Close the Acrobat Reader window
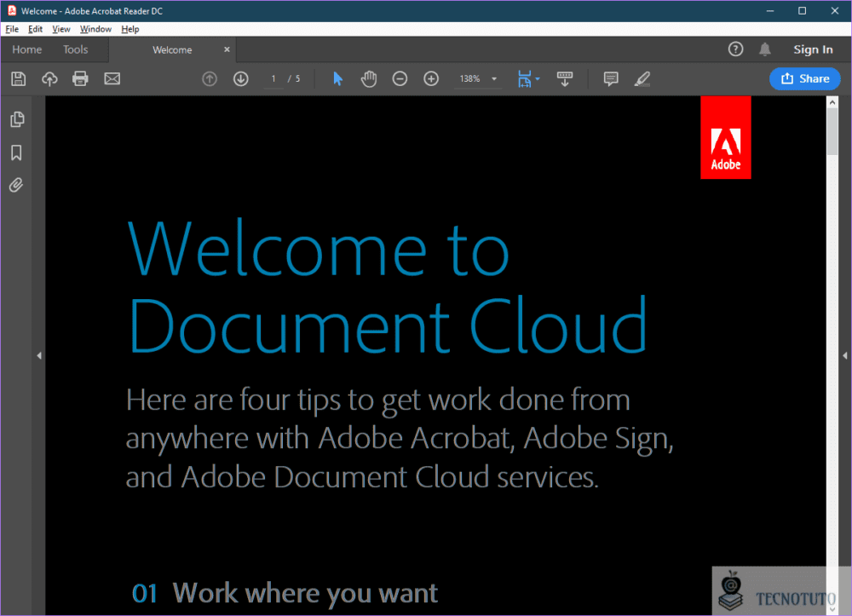Image resolution: width=852 pixels, height=616 pixels. 835,11
